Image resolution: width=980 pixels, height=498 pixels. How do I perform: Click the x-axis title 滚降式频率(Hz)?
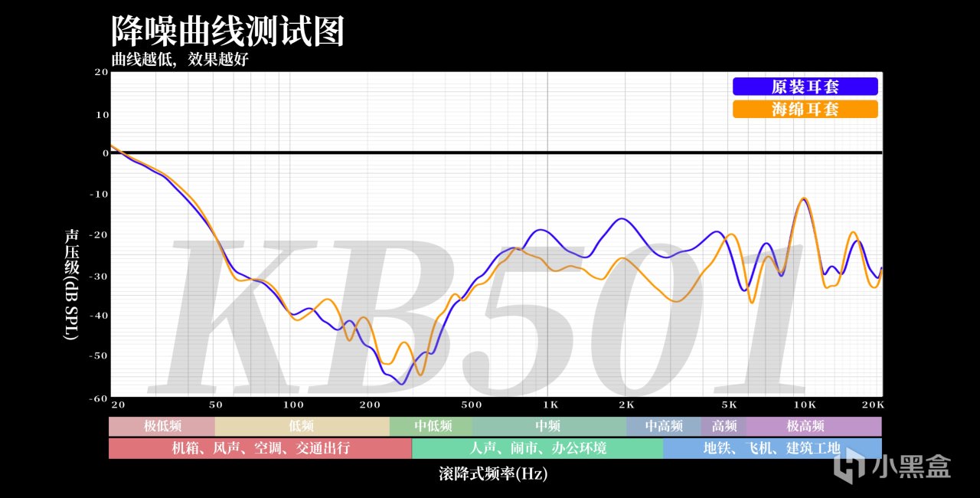click(494, 474)
